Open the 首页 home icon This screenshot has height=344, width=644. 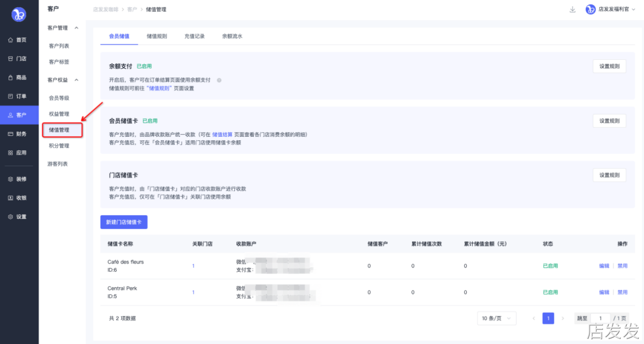coord(11,40)
